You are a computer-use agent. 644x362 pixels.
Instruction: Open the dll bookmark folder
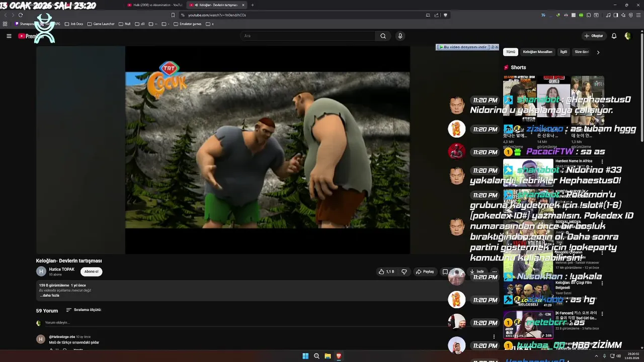[139, 24]
